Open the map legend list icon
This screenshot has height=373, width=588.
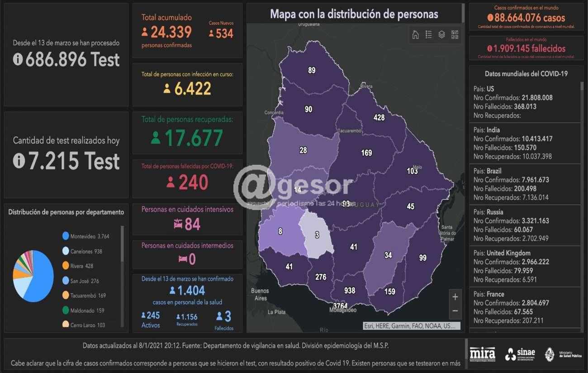[428, 35]
